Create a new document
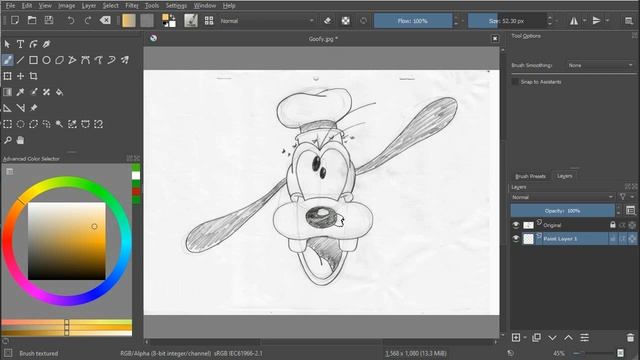The image size is (640, 360). pyautogui.click(x=15, y=20)
